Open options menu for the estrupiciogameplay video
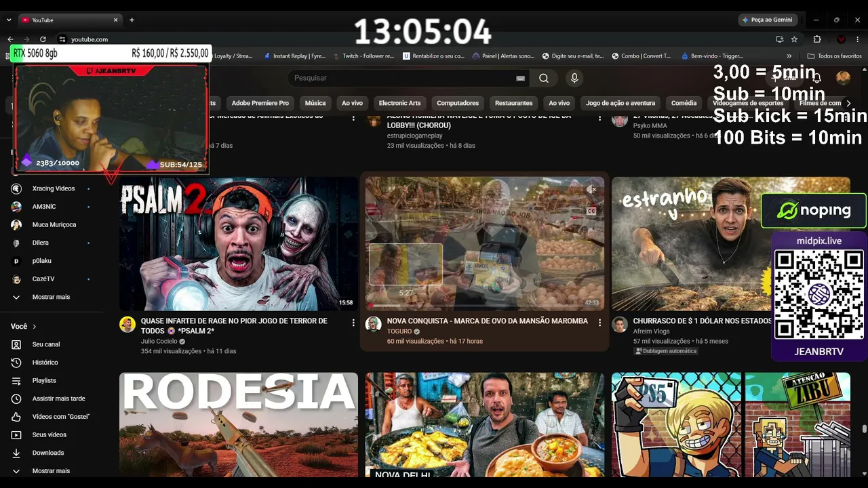This screenshot has height=488, width=868. [x=599, y=118]
